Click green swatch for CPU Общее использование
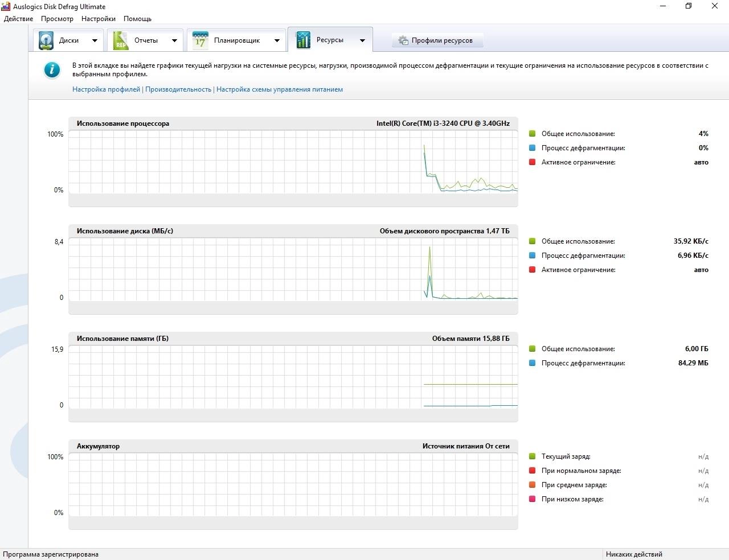This screenshot has width=729, height=560. 533,134
